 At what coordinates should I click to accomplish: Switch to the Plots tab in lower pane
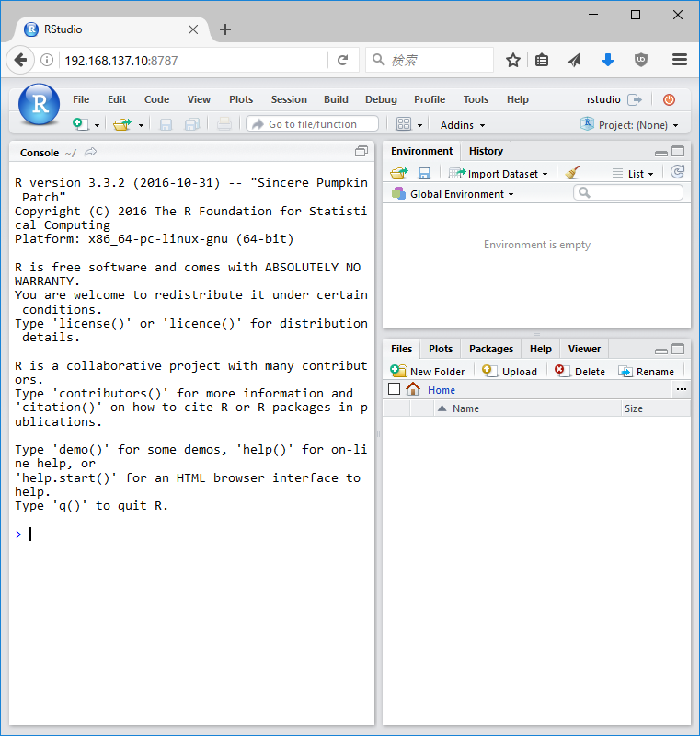click(x=441, y=349)
